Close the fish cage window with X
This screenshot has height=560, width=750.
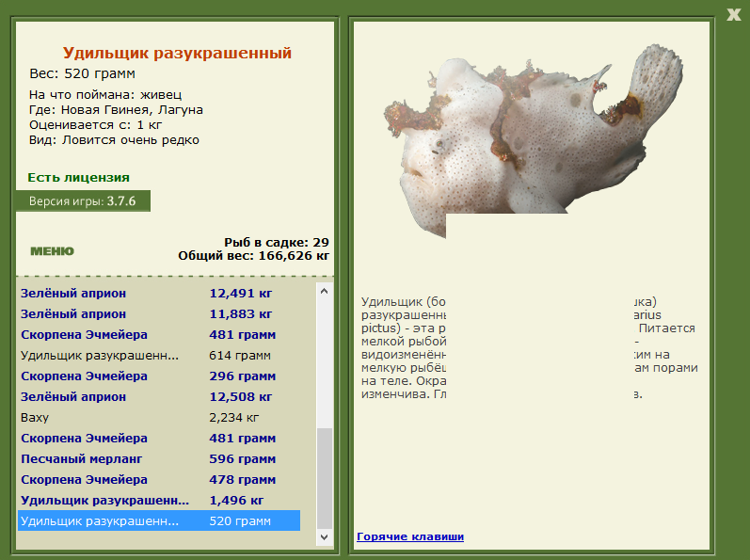733,14
